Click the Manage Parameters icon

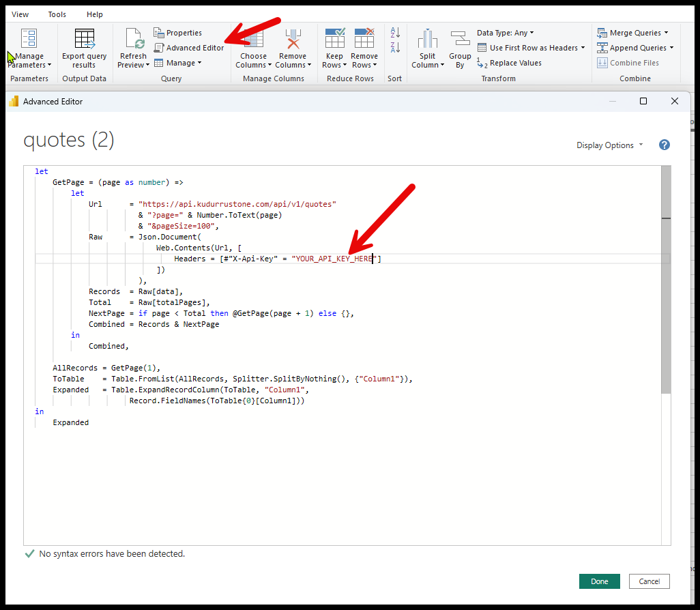29,39
